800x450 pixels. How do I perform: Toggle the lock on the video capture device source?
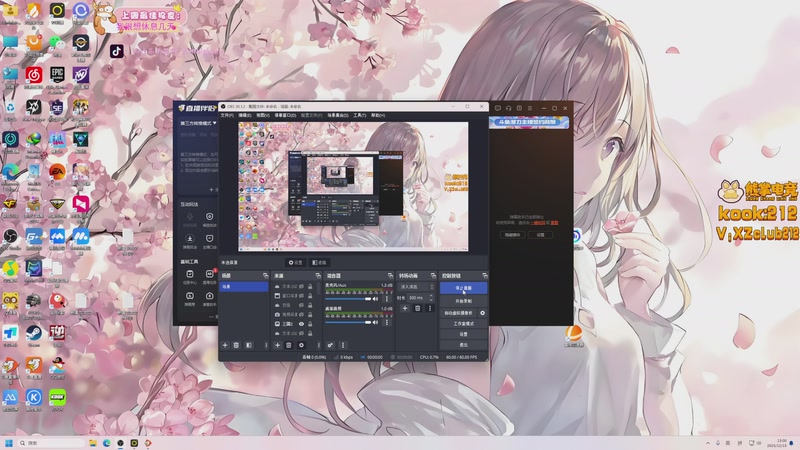pyautogui.click(x=310, y=315)
